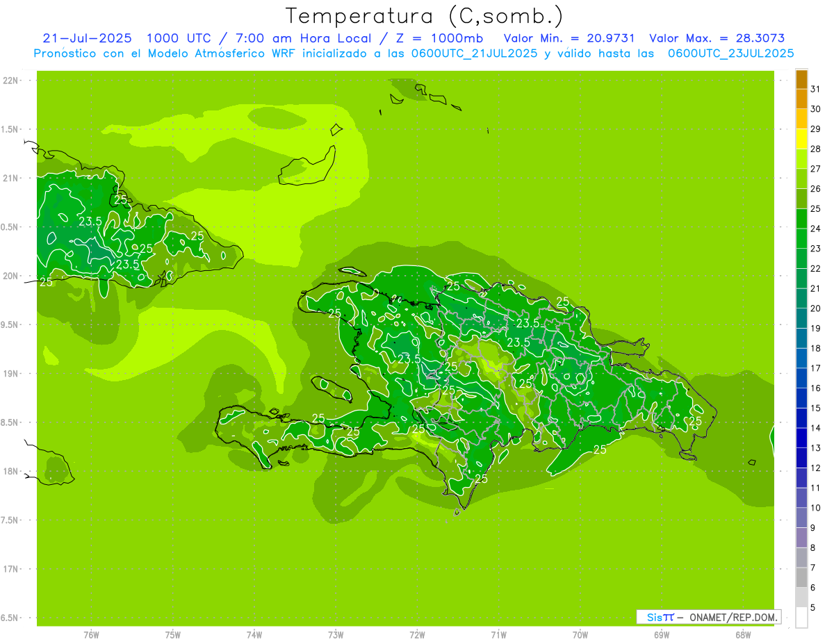Pick the brown swatch above 31 on scale
Image resolution: width=834 pixels, height=644 pixels.
tap(801, 79)
